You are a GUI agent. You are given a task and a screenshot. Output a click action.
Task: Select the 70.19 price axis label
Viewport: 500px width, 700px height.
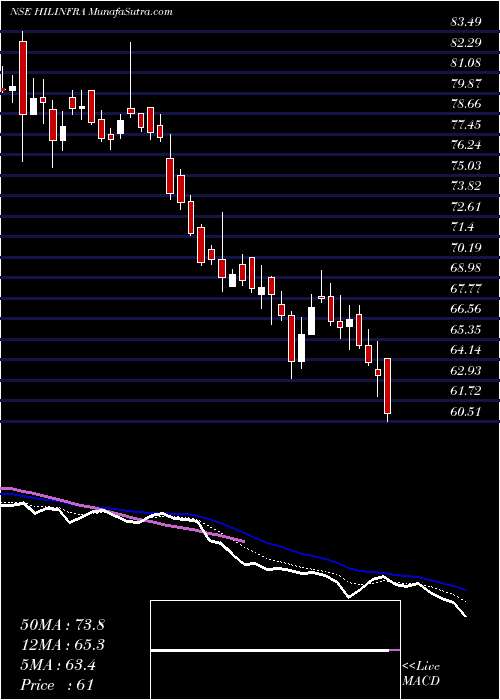click(466, 248)
